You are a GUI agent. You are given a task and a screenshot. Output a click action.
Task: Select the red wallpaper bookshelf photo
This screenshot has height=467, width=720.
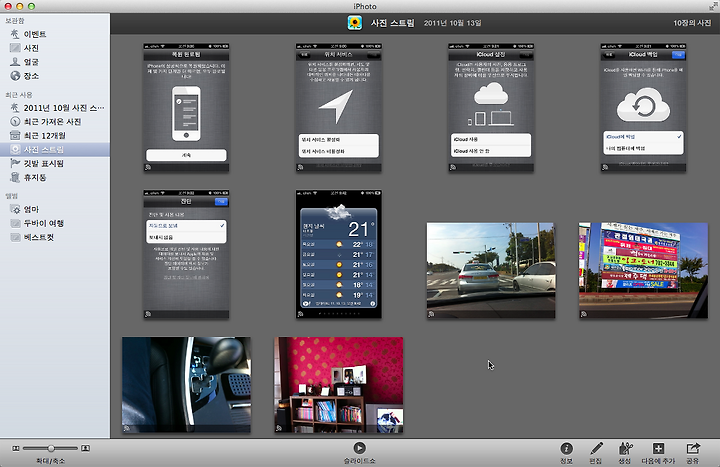tap(339, 385)
